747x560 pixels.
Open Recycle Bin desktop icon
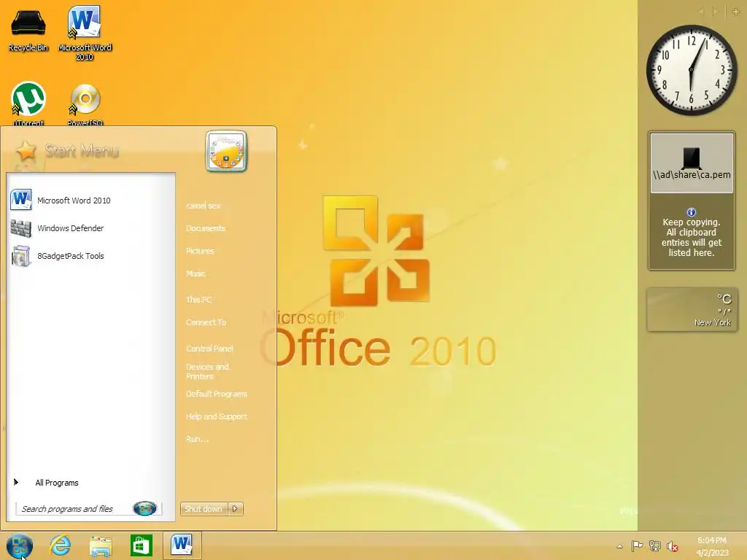click(28, 28)
